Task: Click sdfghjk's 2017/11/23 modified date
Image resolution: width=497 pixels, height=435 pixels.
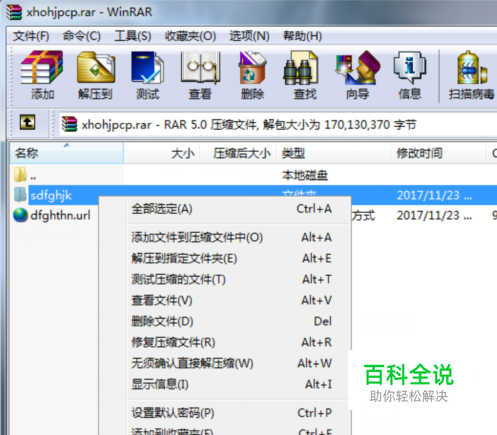Action: point(434,195)
